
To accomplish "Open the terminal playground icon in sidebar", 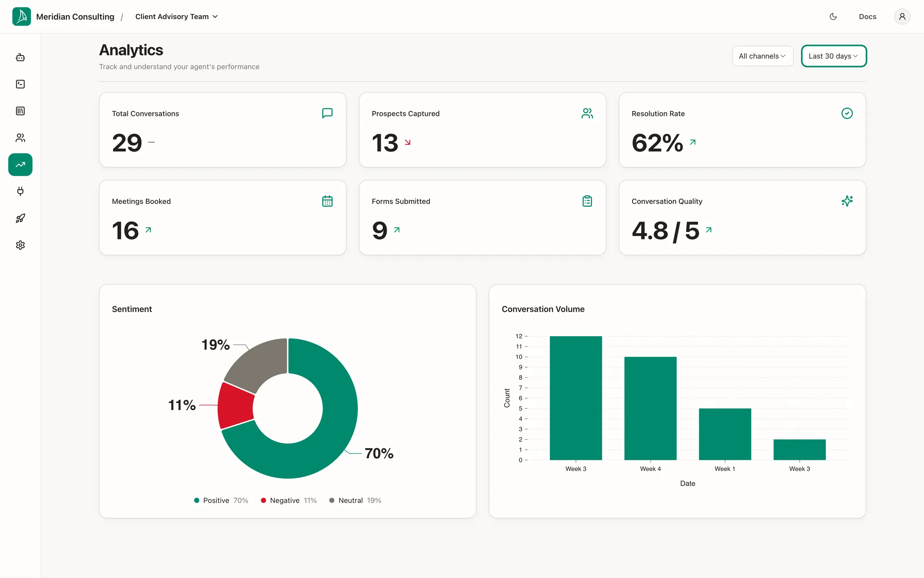I will (x=20, y=84).
